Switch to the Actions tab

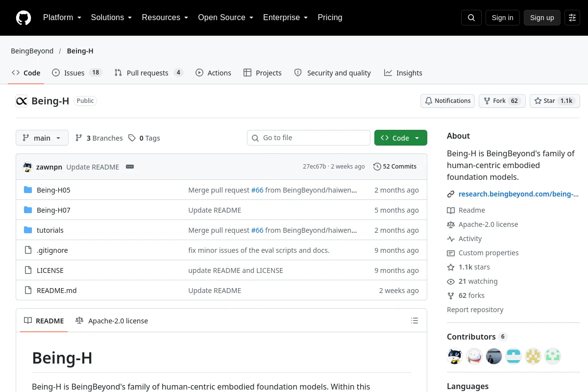(x=213, y=73)
